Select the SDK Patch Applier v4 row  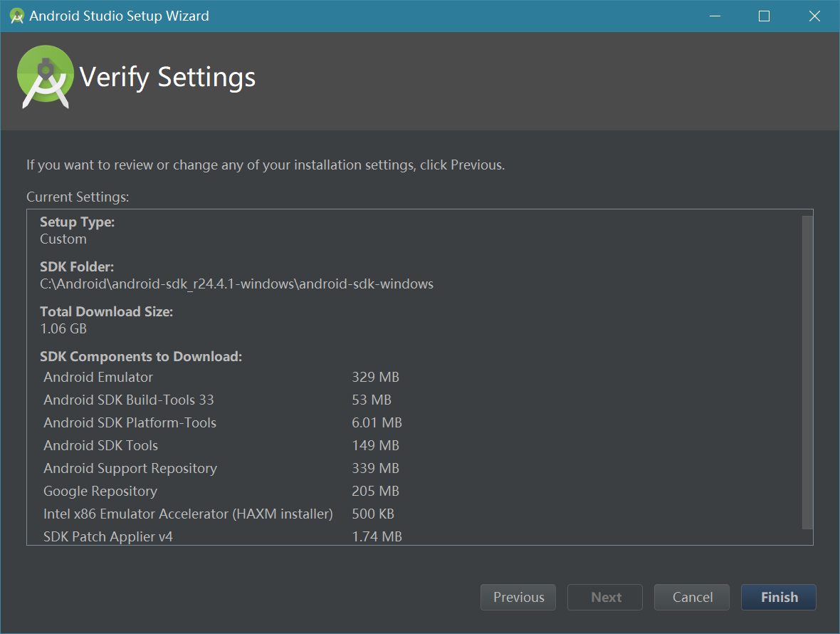(x=108, y=536)
